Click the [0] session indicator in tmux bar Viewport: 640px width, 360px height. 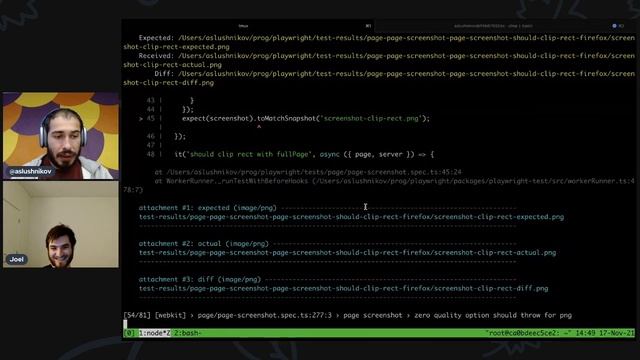[x=129, y=333]
